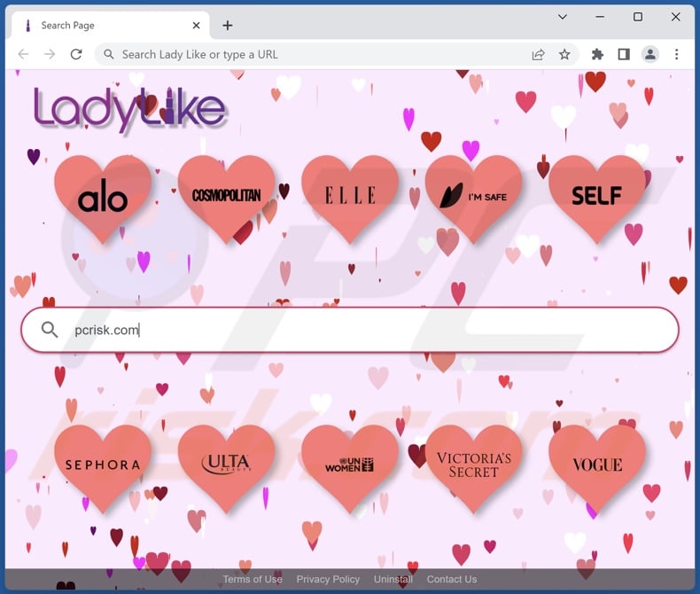This screenshot has height=594, width=700.
Task: Open the Contact Us link
Action: [452, 579]
